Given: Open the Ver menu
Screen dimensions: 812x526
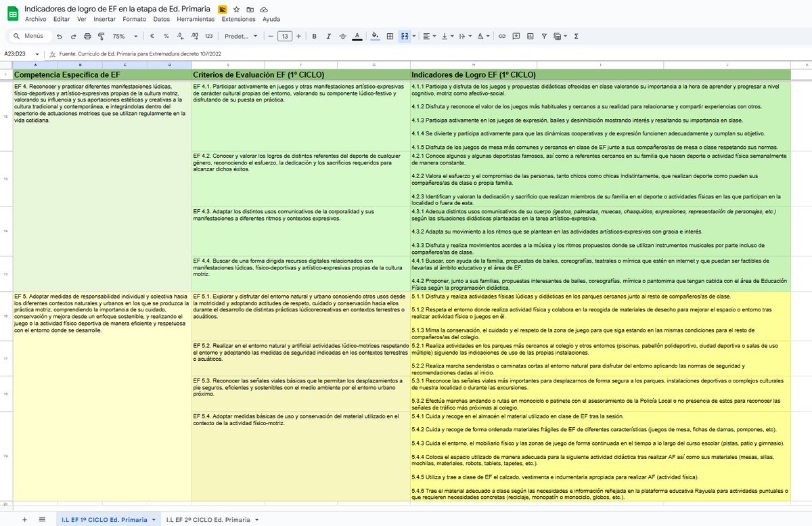Looking at the screenshot, I should point(82,19).
